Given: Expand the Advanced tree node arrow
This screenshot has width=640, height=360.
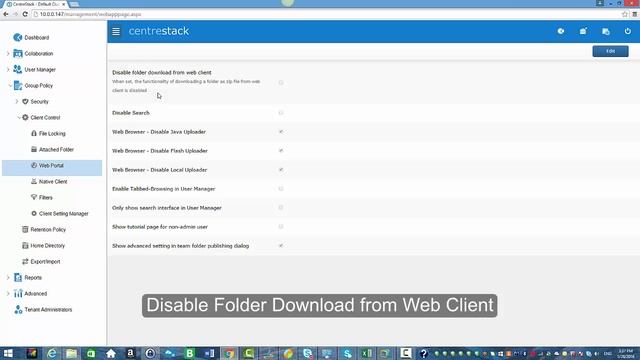Looking at the screenshot, I should (x=8, y=293).
